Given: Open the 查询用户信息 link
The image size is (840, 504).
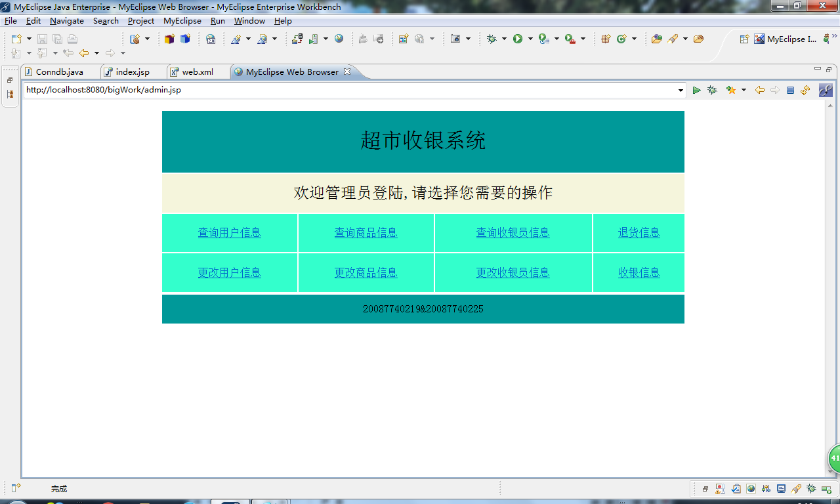Looking at the screenshot, I should tap(230, 232).
